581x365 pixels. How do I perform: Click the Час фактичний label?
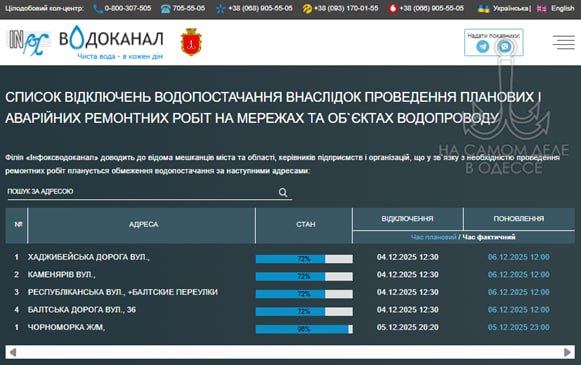[489, 237]
